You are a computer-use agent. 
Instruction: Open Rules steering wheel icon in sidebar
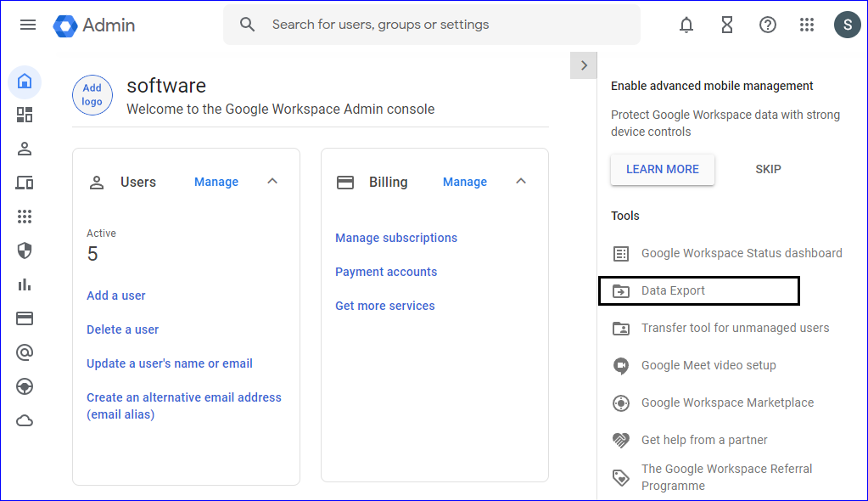click(25, 386)
